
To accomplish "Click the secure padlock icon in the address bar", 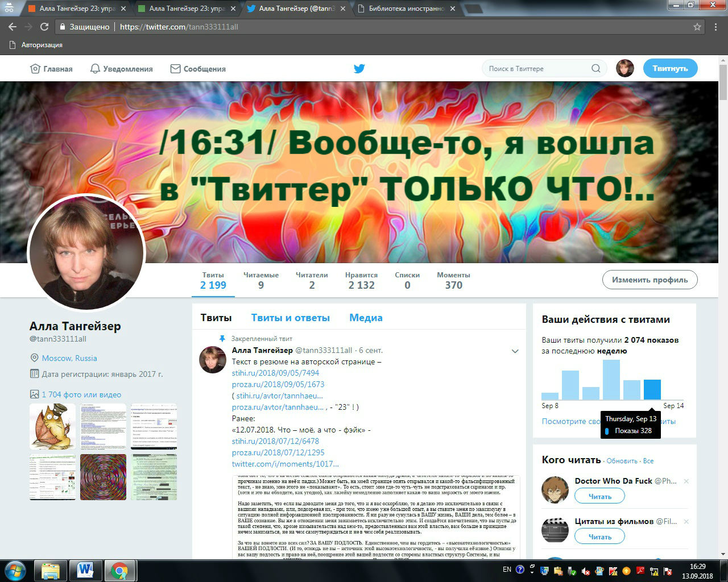I will click(63, 27).
